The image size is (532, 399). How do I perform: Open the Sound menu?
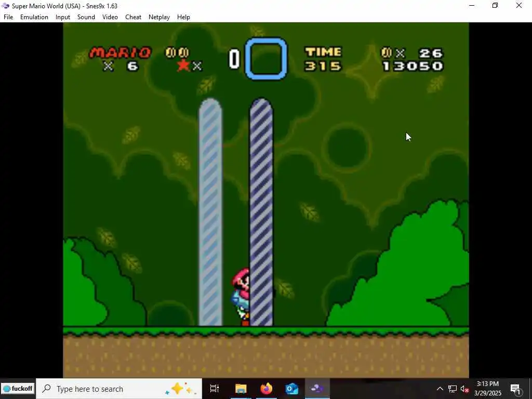(x=86, y=17)
